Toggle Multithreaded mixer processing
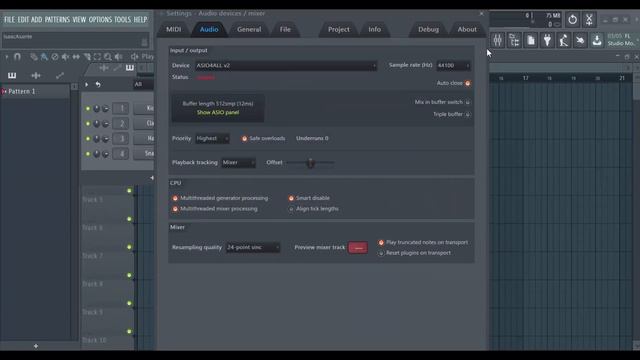The image size is (640, 360). 175,209
